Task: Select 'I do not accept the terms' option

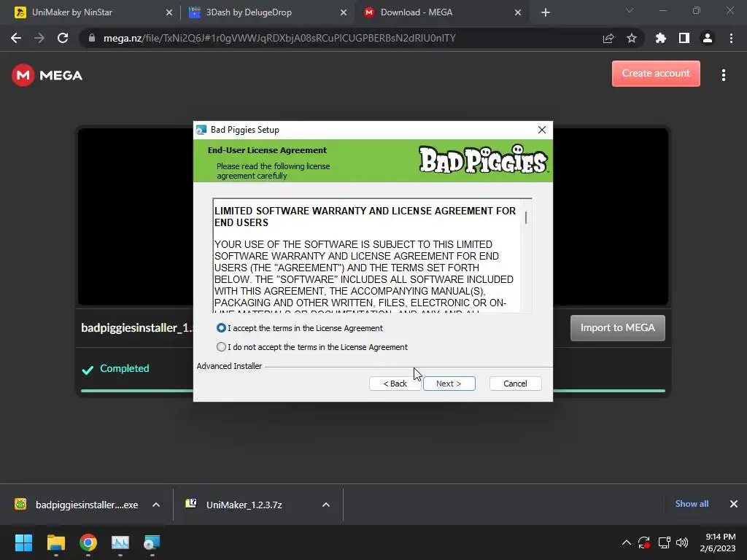Action: (221, 347)
